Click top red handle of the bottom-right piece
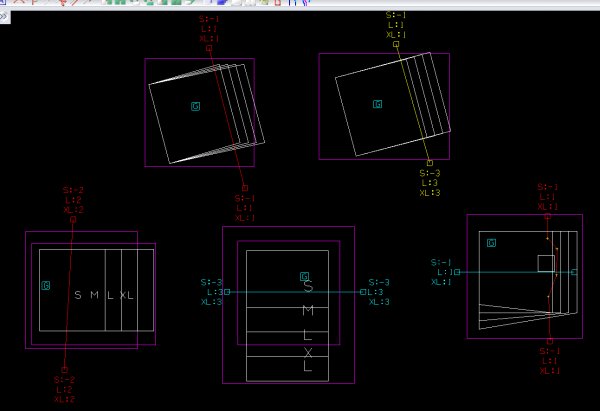The height and width of the screenshot is (411, 600). [x=548, y=215]
